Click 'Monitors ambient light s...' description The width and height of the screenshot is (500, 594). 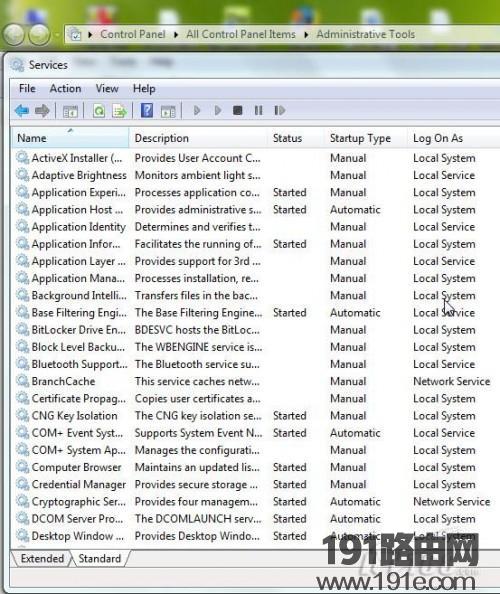point(198,175)
